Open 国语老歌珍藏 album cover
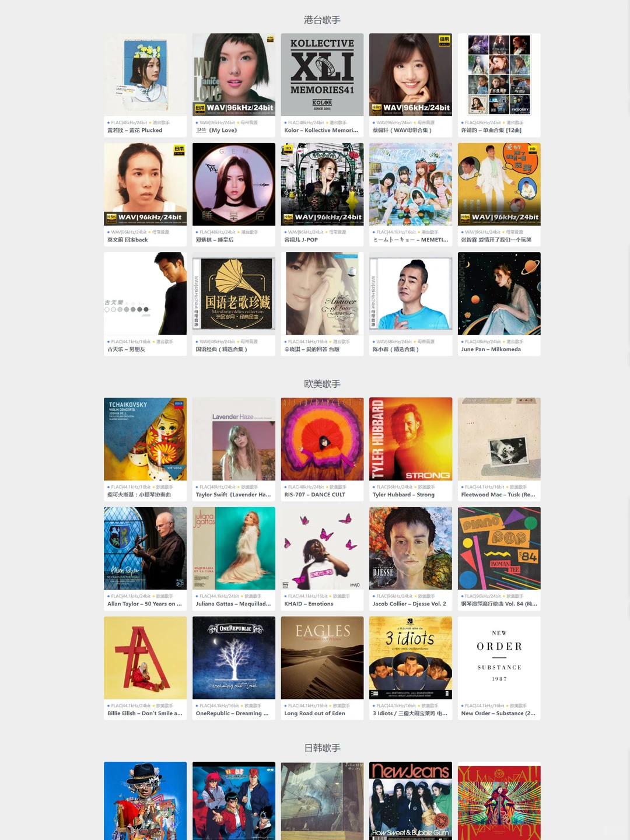The image size is (630, 840). click(x=234, y=293)
